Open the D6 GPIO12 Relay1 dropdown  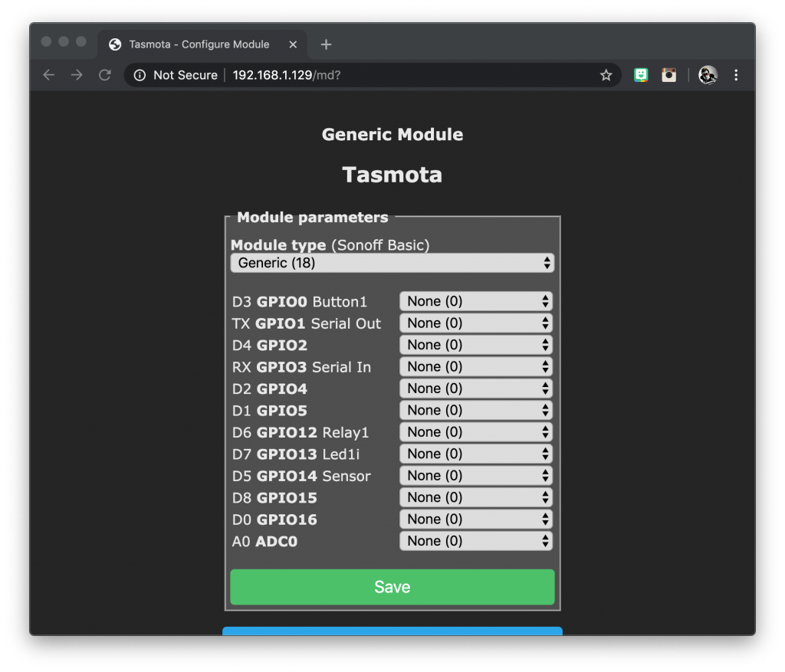(x=476, y=432)
